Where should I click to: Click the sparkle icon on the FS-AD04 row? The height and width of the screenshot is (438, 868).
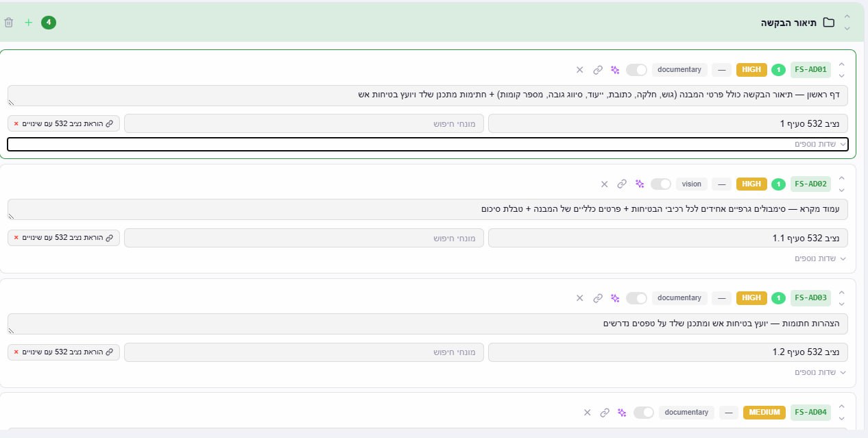(x=622, y=413)
